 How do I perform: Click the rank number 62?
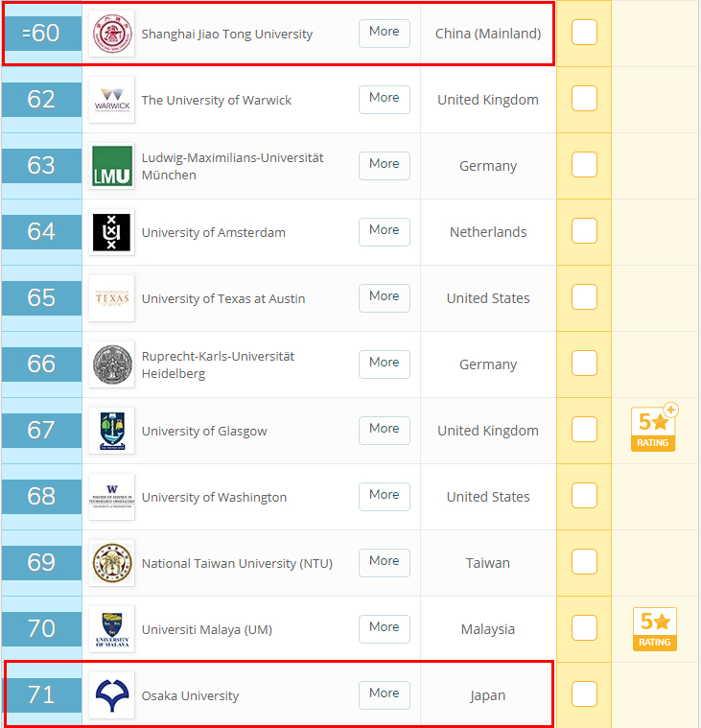[x=41, y=100]
